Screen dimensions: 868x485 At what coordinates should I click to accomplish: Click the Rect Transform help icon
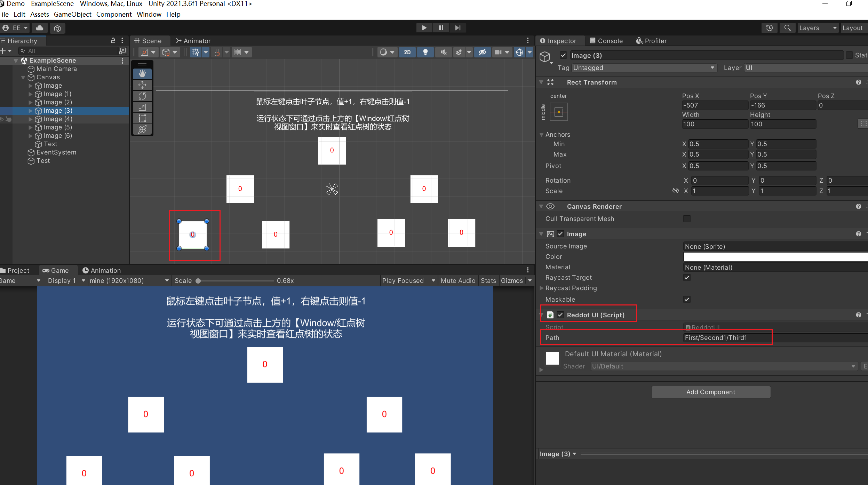[858, 82]
